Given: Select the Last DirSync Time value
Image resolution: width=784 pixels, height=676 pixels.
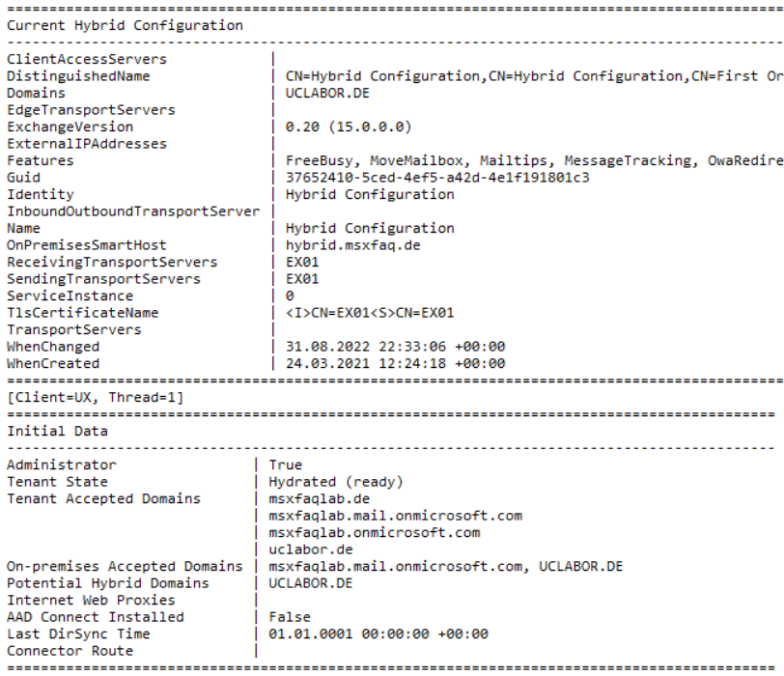Looking at the screenshot, I should (x=378, y=634).
